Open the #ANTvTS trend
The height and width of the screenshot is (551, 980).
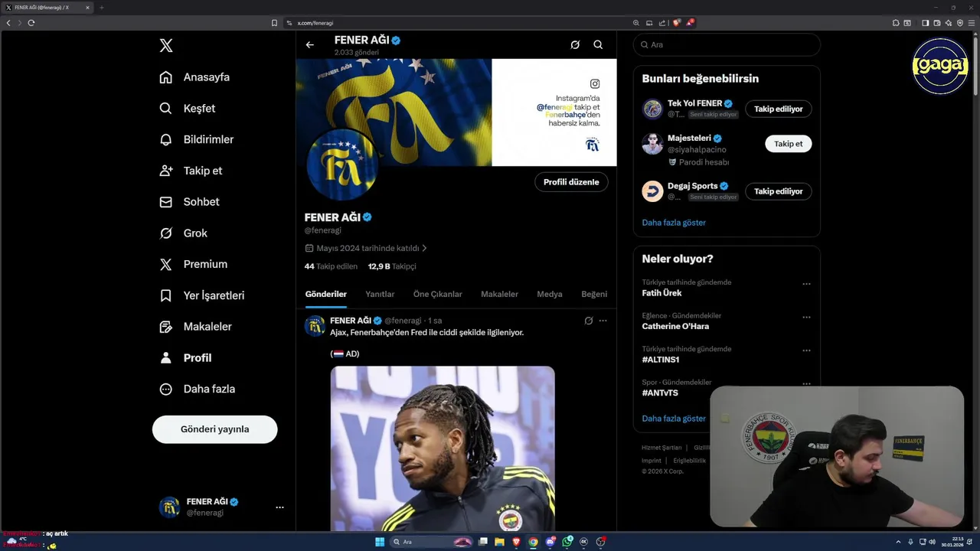(660, 393)
